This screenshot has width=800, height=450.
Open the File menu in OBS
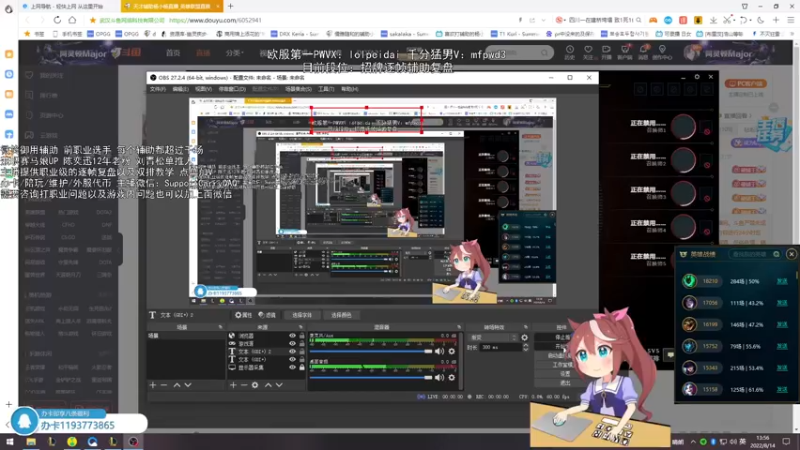(157, 89)
